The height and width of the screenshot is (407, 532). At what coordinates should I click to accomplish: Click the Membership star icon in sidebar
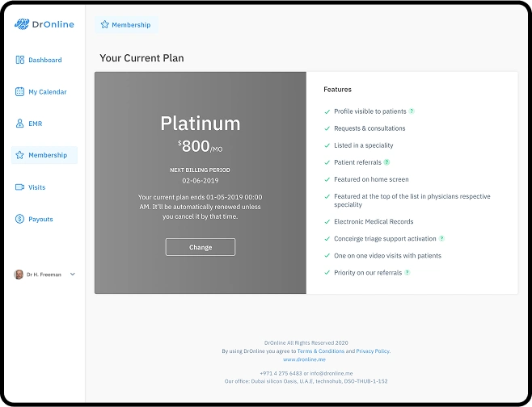19,155
